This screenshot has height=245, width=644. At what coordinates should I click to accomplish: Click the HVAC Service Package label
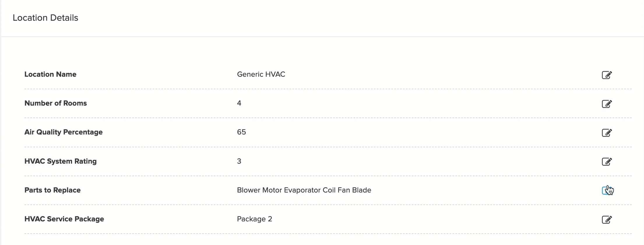point(64,219)
